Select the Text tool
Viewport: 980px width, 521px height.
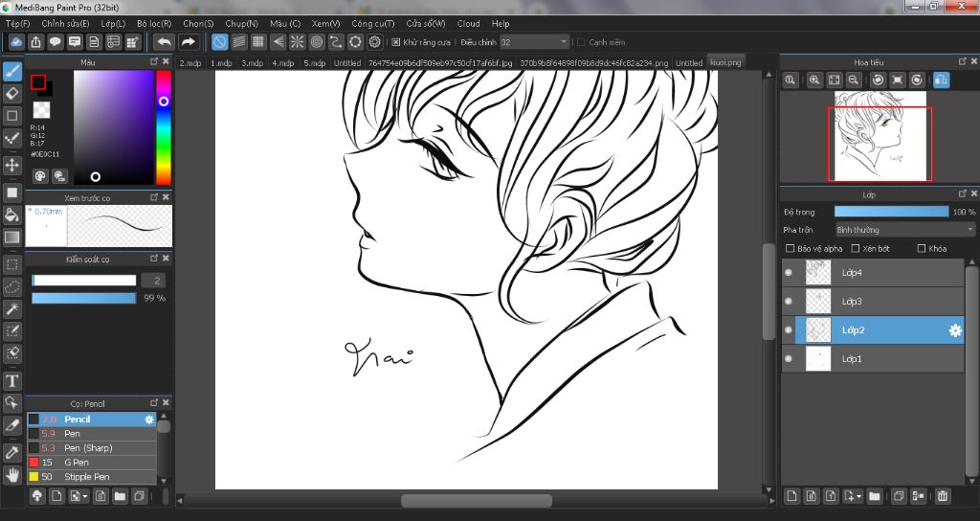point(11,381)
